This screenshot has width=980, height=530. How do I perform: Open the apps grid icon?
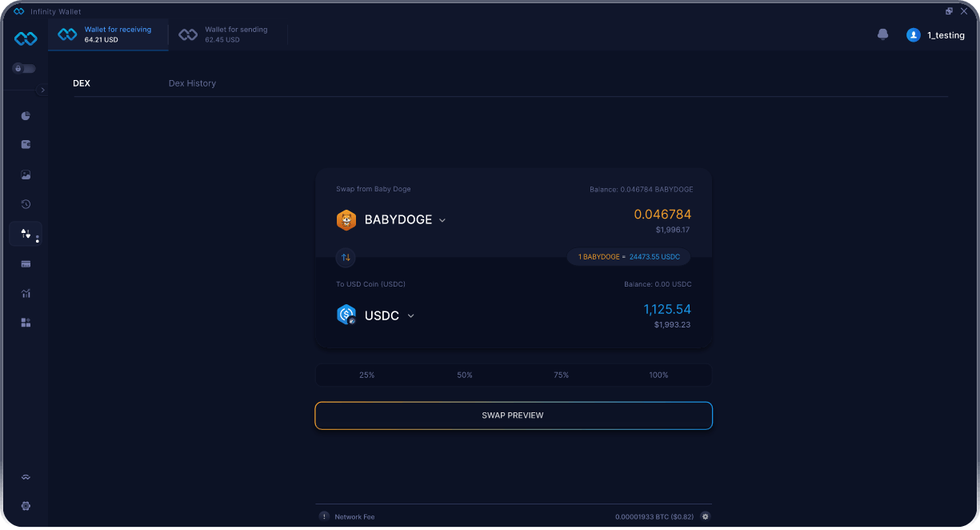(26, 323)
